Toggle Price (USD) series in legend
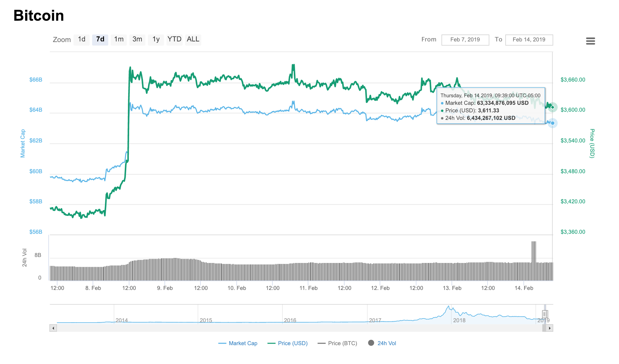Screen dimensions: 619x364 pos(288,343)
